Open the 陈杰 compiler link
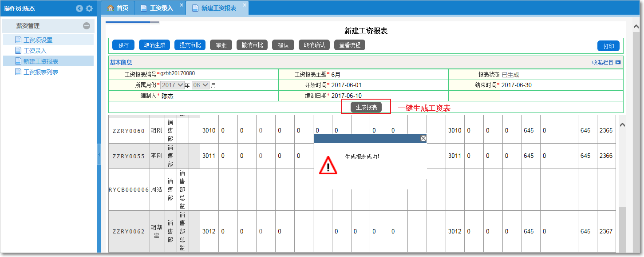 pos(166,96)
